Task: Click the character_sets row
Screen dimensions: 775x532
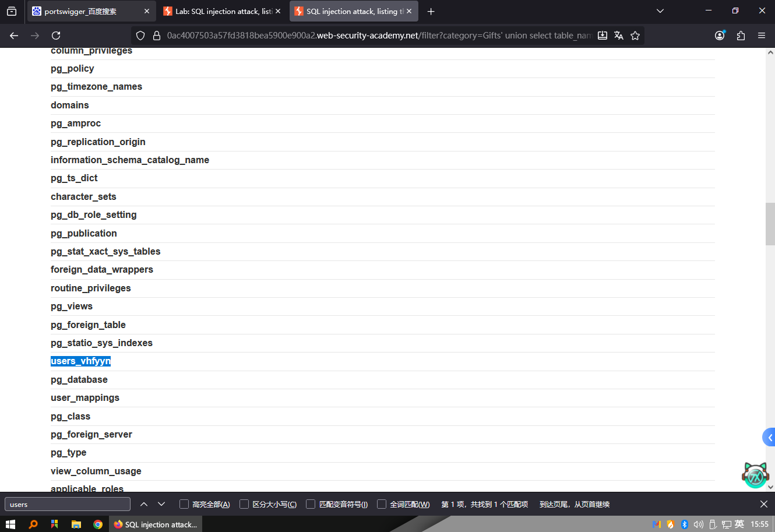Action: [382, 197]
